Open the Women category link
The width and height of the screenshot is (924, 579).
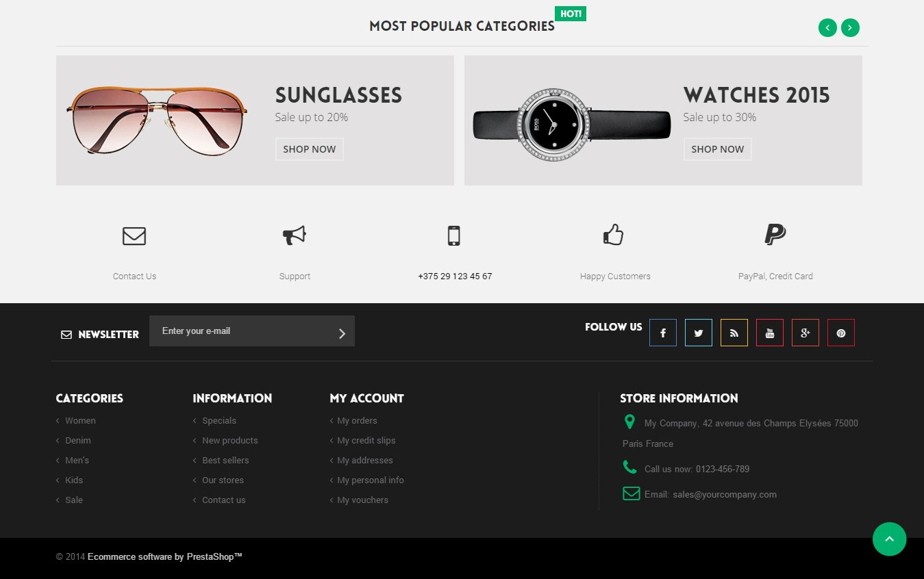point(80,421)
